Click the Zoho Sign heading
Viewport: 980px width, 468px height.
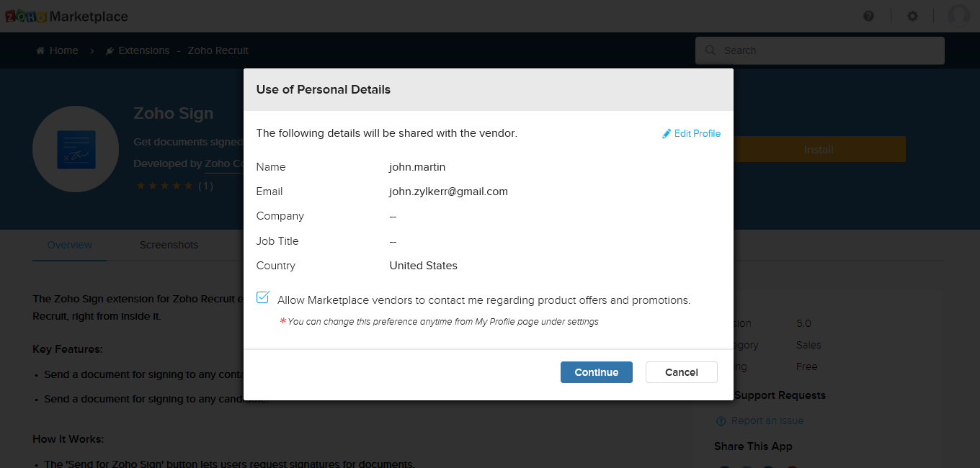point(174,114)
